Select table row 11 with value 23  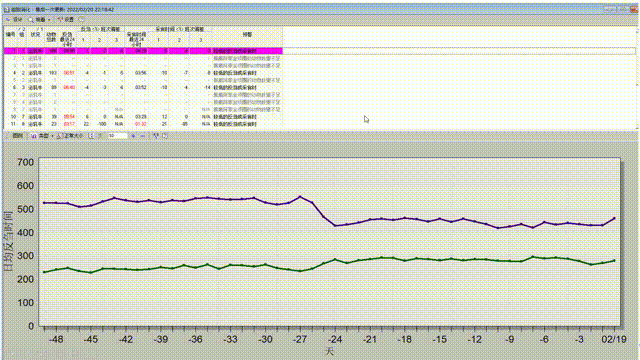143,124
